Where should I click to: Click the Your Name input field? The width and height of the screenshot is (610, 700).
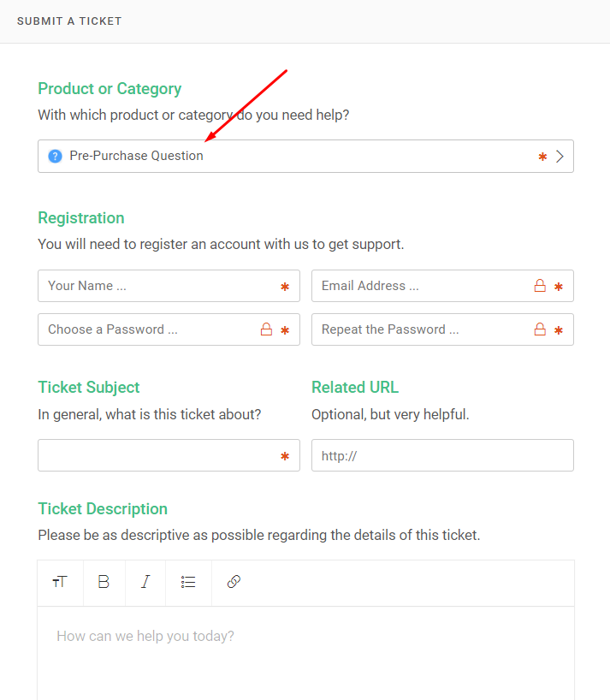[169, 286]
